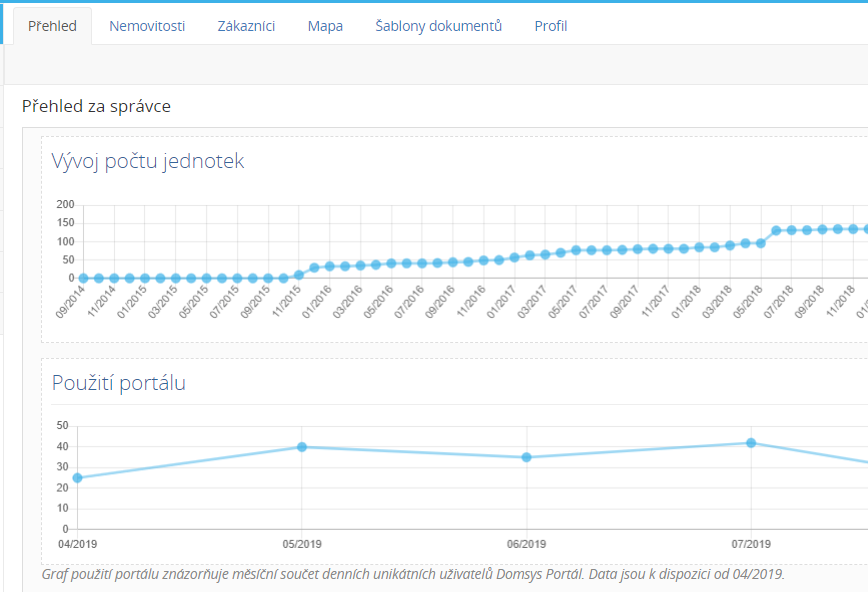Image resolution: width=868 pixels, height=592 pixels.
Task: Open the Šablony dokumentů tab
Action: coord(438,26)
